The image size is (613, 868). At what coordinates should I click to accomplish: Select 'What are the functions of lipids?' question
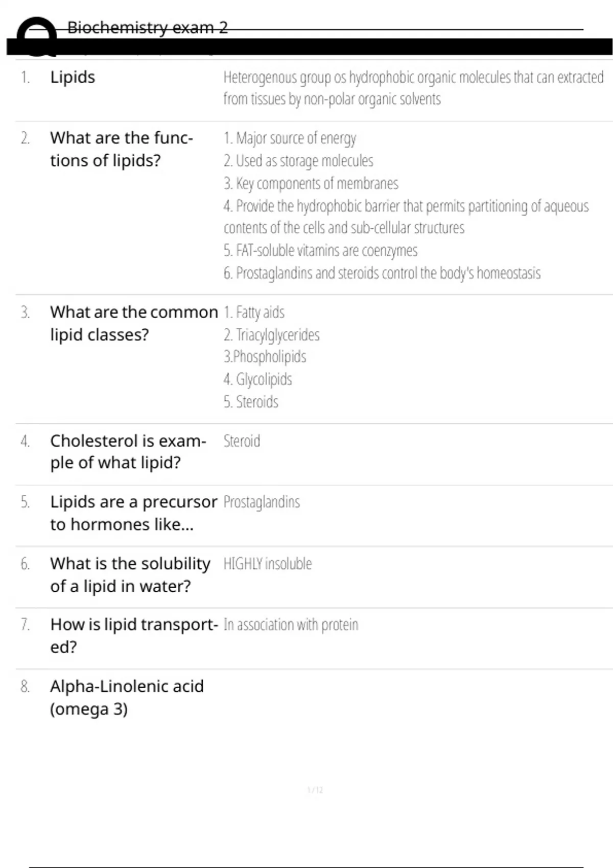tap(122, 149)
